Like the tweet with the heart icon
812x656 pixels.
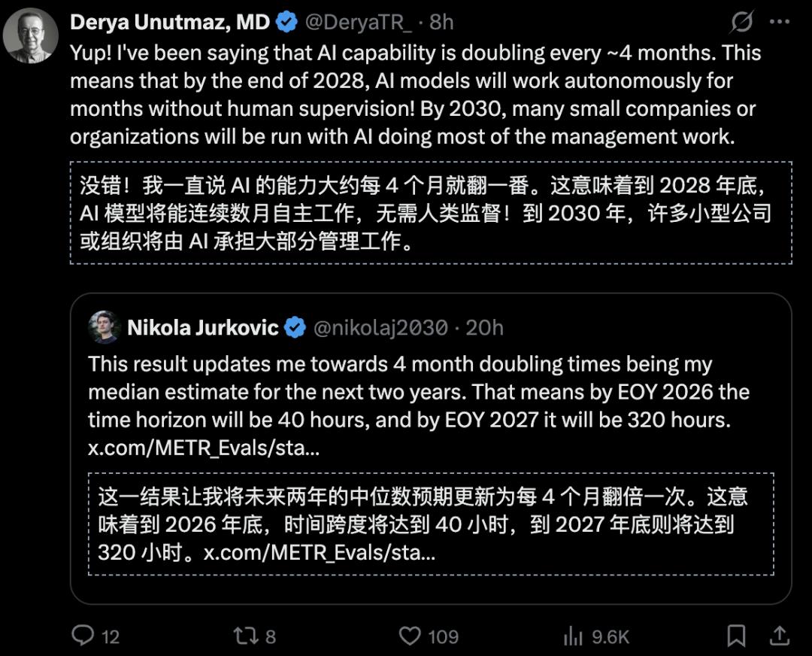(x=410, y=636)
